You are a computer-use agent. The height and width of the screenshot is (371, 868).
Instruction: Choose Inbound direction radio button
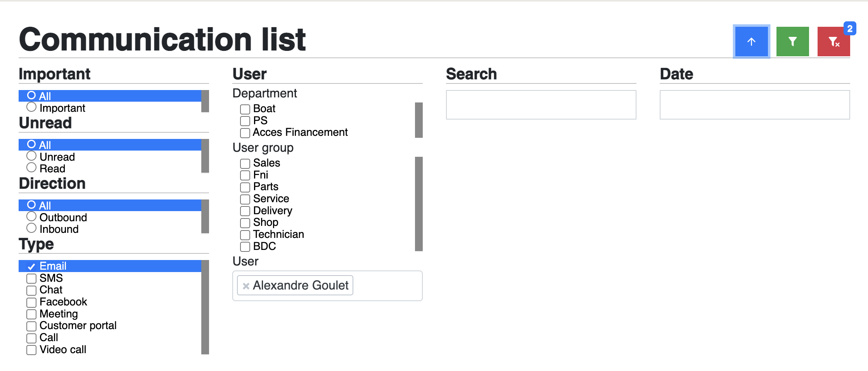click(31, 228)
